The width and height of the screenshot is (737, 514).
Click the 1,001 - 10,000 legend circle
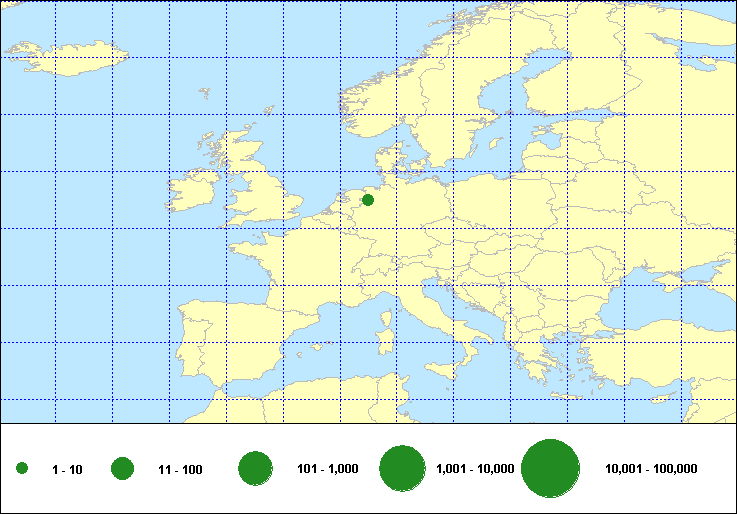coord(404,469)
